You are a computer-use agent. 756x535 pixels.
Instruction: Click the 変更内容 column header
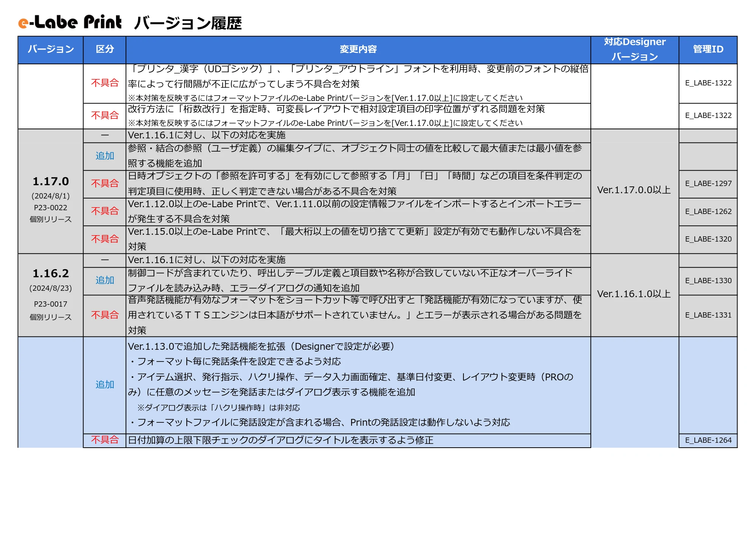point(358,50)
